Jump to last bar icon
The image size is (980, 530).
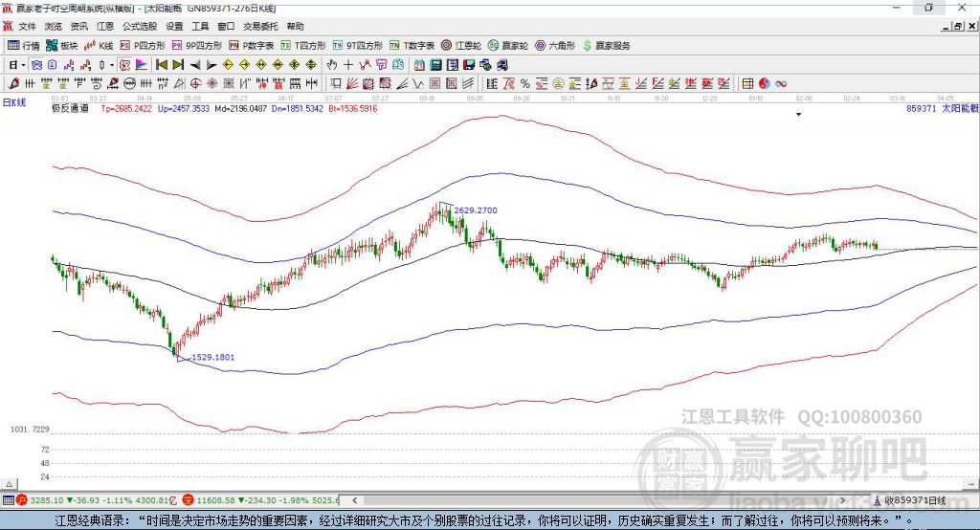tap(178, 65)
